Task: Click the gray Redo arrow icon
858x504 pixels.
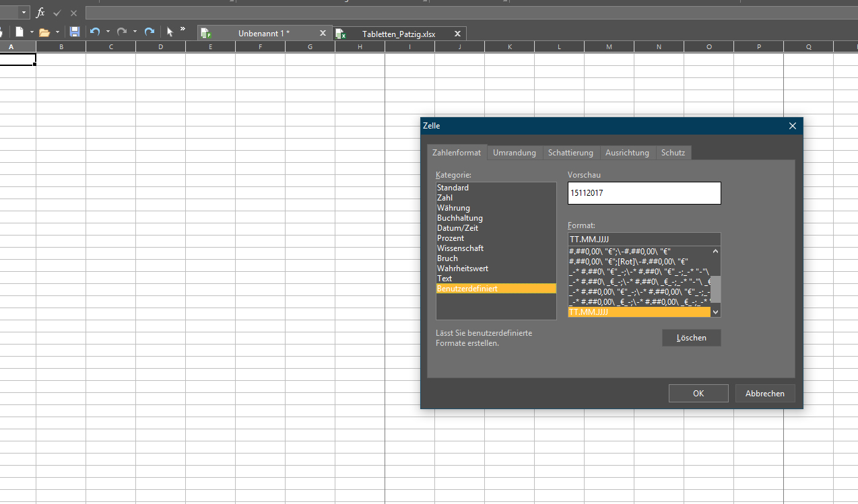Action: (x=122, y=32)
